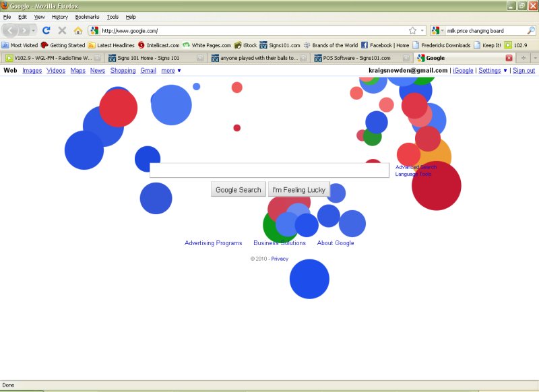This screenshot has width=539, height=392.
Task: Open the Shopping link
Action: pos(123,71)
